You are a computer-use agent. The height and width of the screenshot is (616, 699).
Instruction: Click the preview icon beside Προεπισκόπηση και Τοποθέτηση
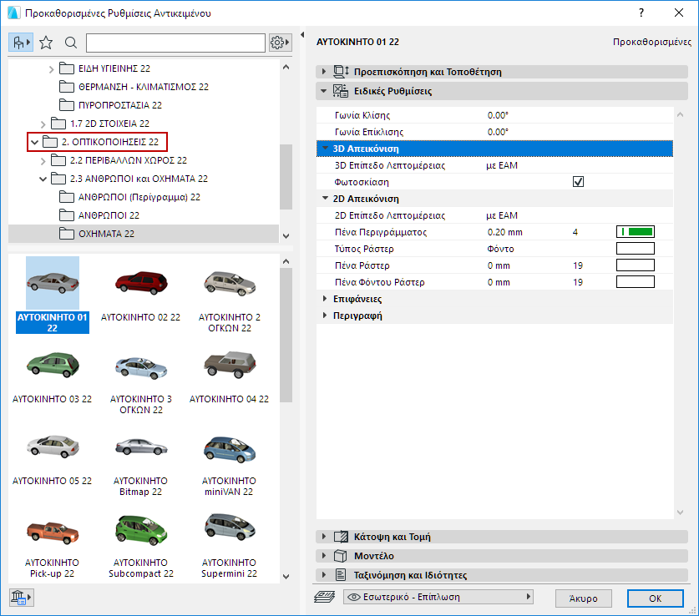[x=341, y=72]
